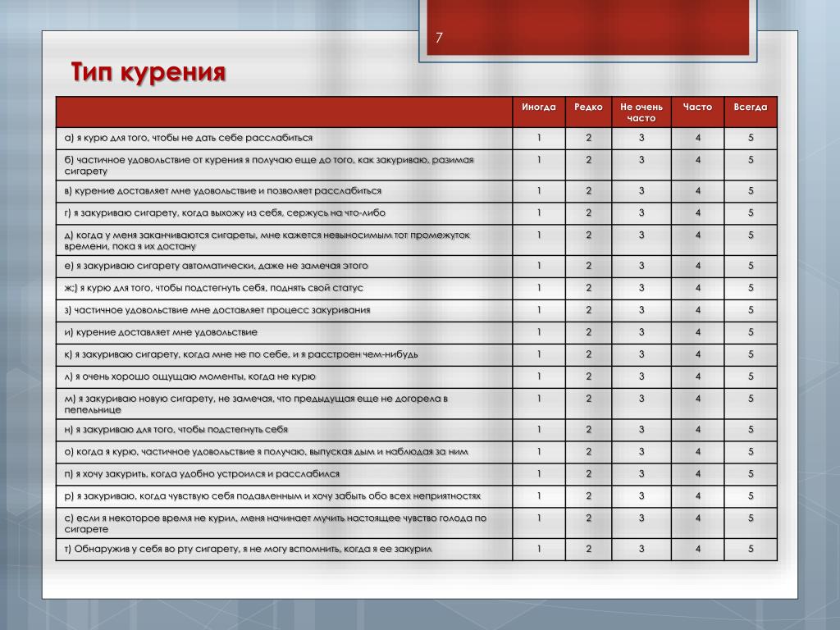Choose score 2 in row г)
This screenshot has width=840, height=630.
click(x=588, y=212)
